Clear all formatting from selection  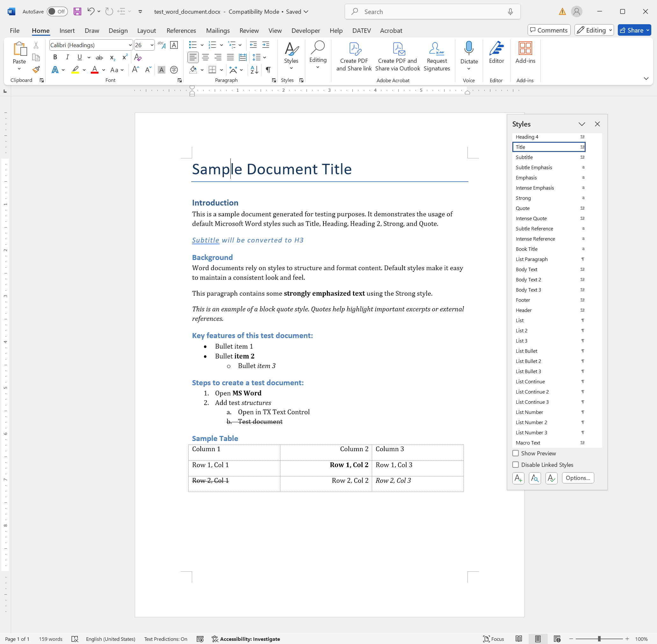pyautogui.click(x=137, y=57)
